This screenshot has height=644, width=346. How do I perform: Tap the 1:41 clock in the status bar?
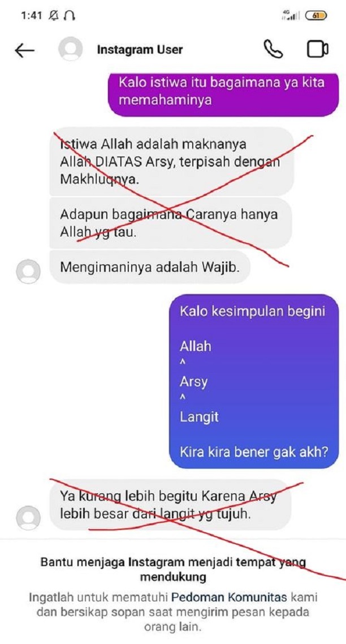coord(32,16)
